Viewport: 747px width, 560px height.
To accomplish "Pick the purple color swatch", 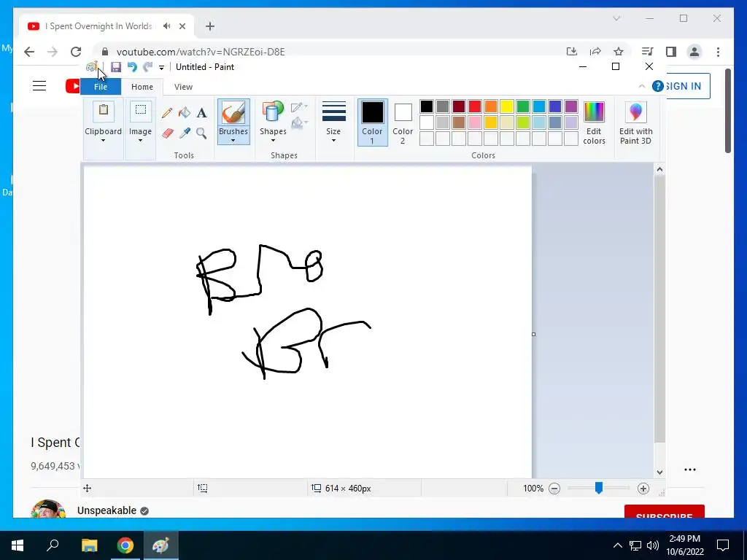I will [570, 106].
